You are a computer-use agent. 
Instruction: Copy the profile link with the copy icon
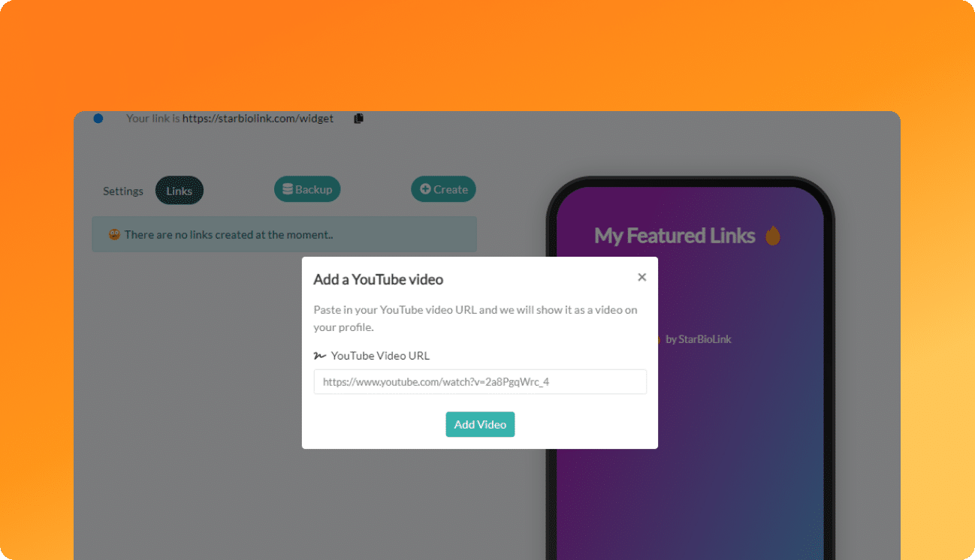(358, 119)
